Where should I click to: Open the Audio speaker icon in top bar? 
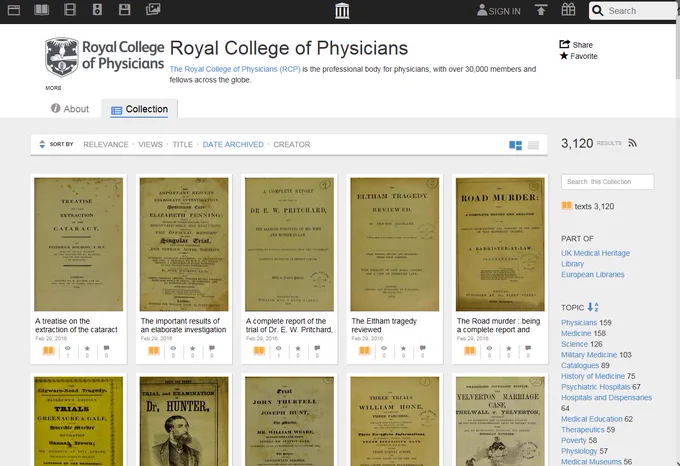tap(97, 10)
